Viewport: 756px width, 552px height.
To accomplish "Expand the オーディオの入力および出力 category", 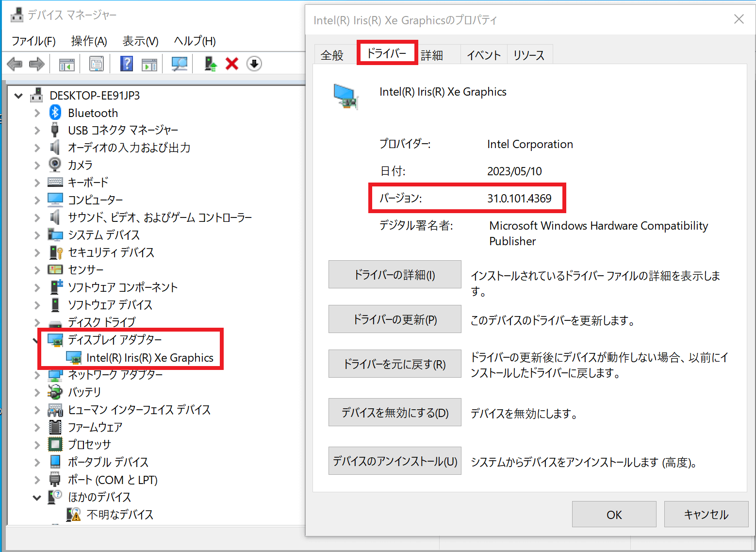I will click(37, 148).
